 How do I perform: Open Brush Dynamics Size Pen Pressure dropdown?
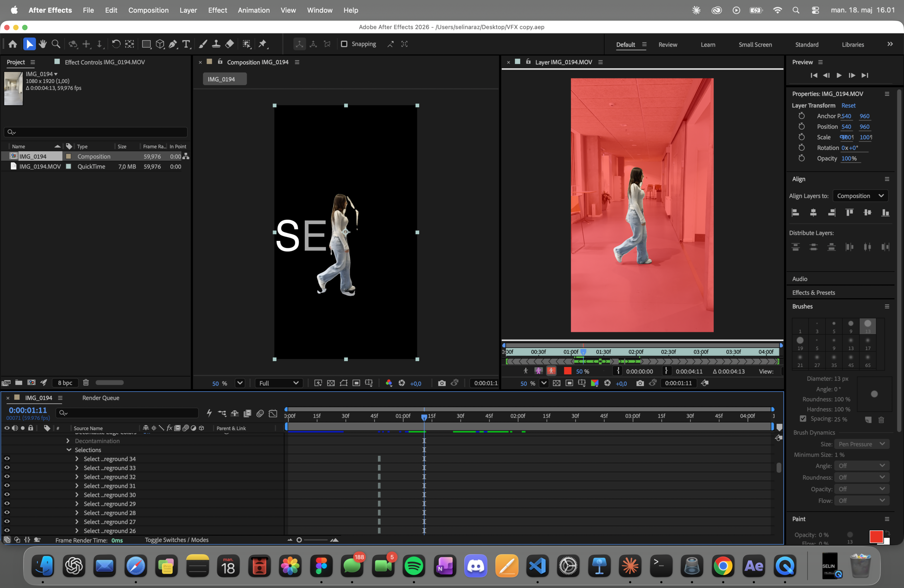pos(862,444)
